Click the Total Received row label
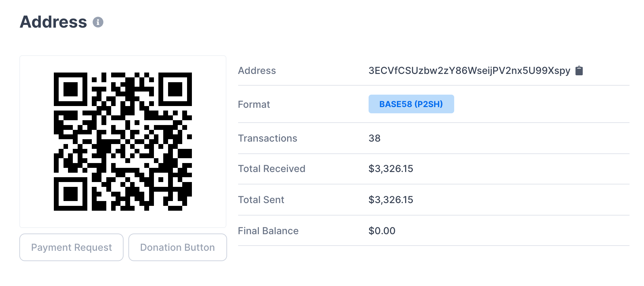This screenshot has width=644, height=286. pos(272,169)
